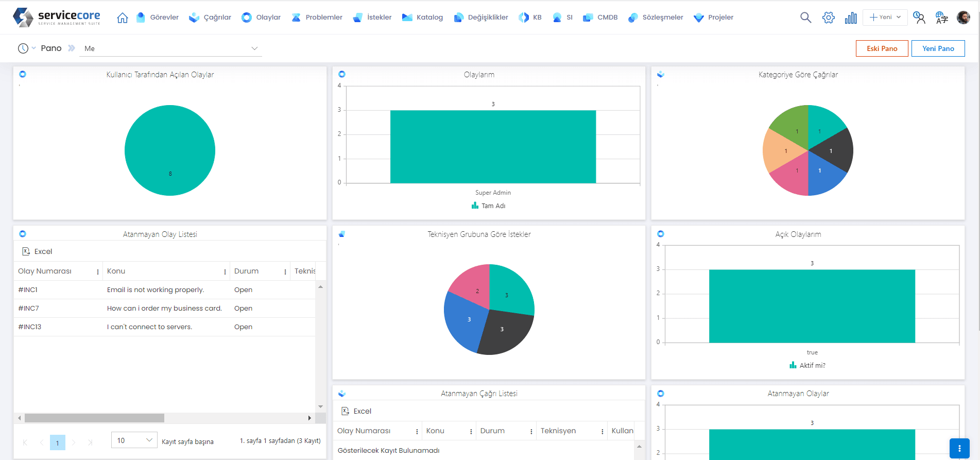Click the Kullanıcı Tarafından Açılan Olaylar widget icon

(23, 74)
